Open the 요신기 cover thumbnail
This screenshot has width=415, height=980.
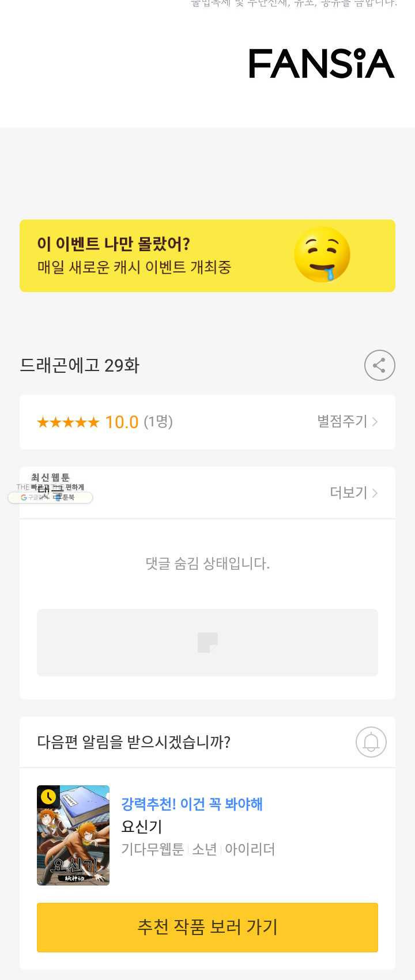click(73, 835)
